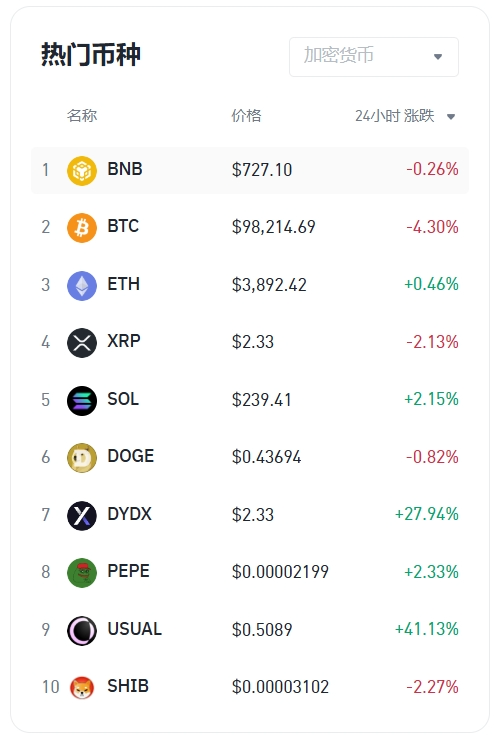This screenshot has height=745, width=501.
Task: Open the USUAL coin name link
Action: [135, 629]
